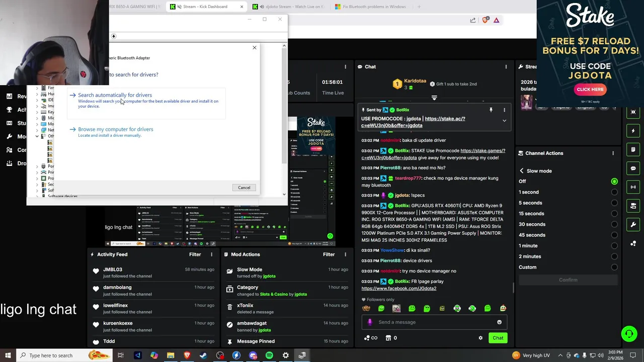Click the leaderboard collapse arrow below Karldotaa

[434, 98]
